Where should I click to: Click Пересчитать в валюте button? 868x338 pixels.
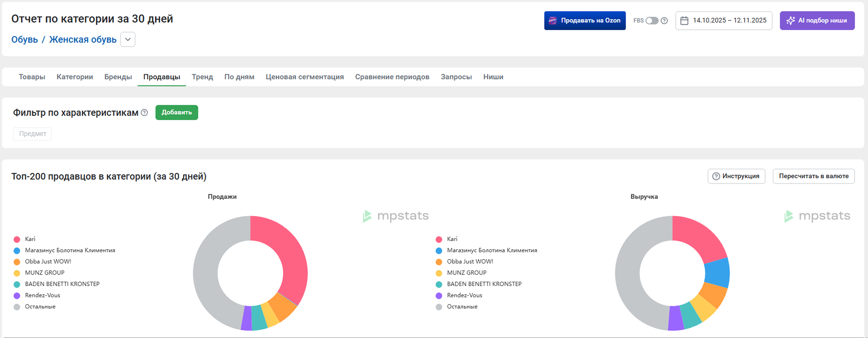813,177
